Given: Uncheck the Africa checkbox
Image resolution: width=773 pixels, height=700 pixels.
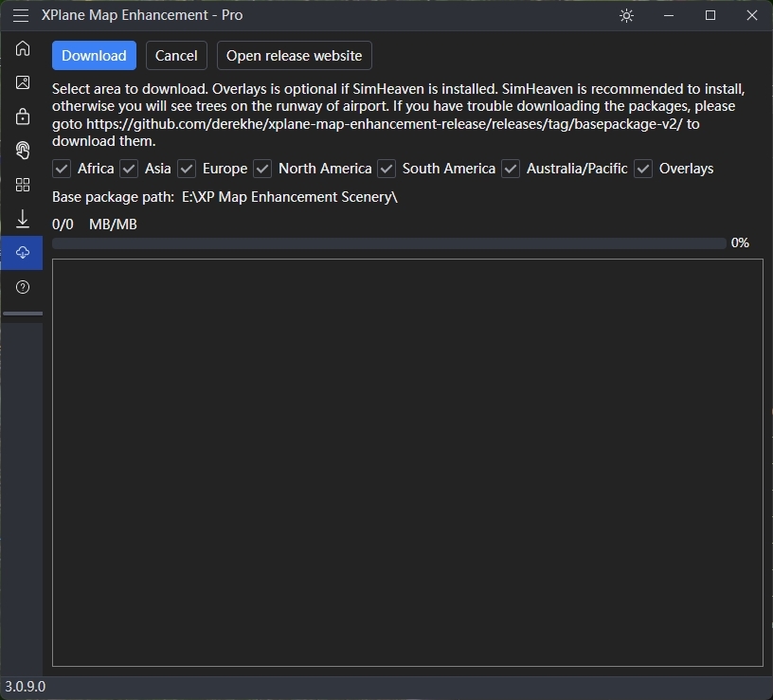Looking at the screenshot, I should point(62,169).
